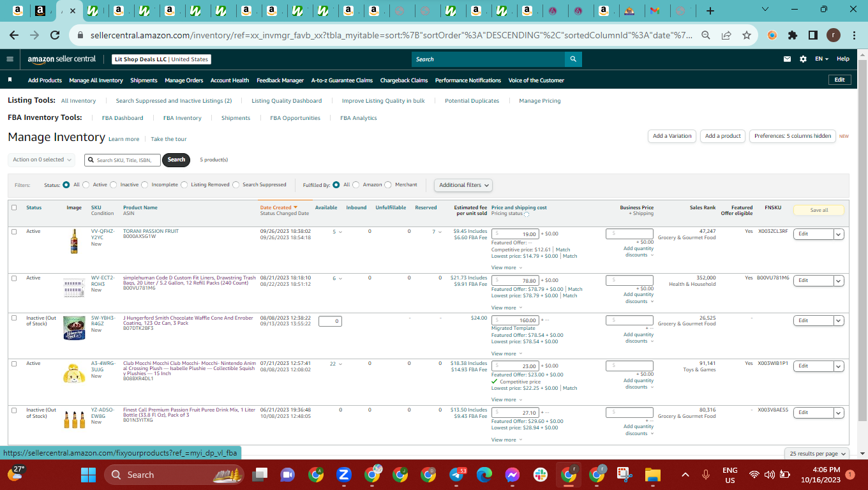Click the Edit button for the Club Mocchi row
Image resolution: width=868 pixels, height=490 pixels.
coord(814,366)
